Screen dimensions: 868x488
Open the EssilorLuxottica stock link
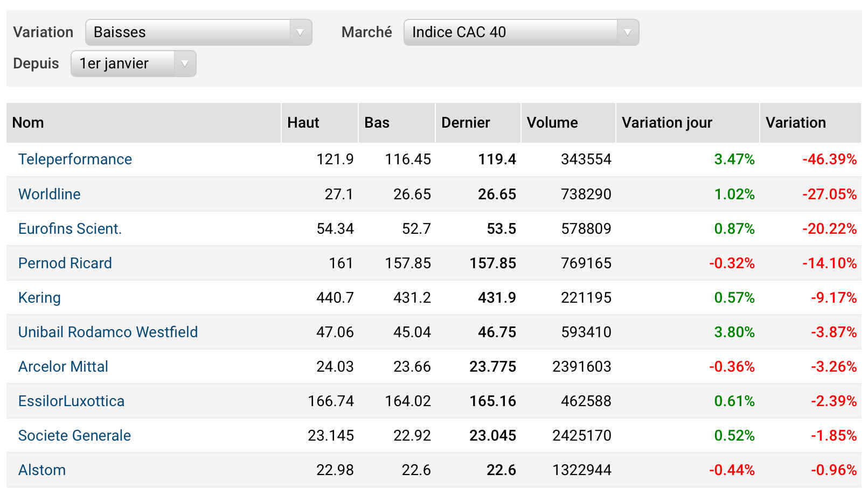(x=71, y=401)
